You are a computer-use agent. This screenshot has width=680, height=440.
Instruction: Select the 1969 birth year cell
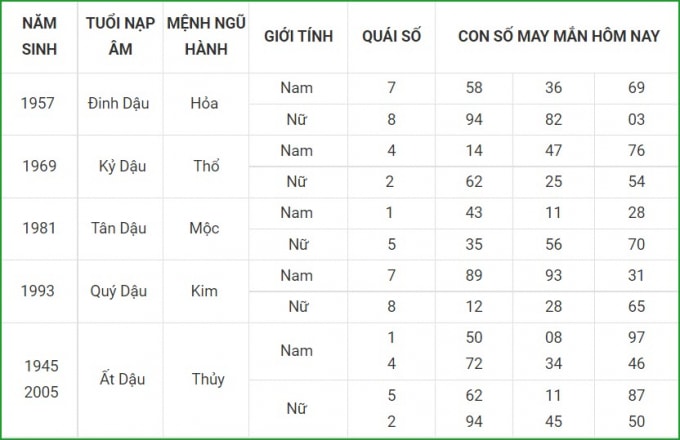(x=39, y=166)
